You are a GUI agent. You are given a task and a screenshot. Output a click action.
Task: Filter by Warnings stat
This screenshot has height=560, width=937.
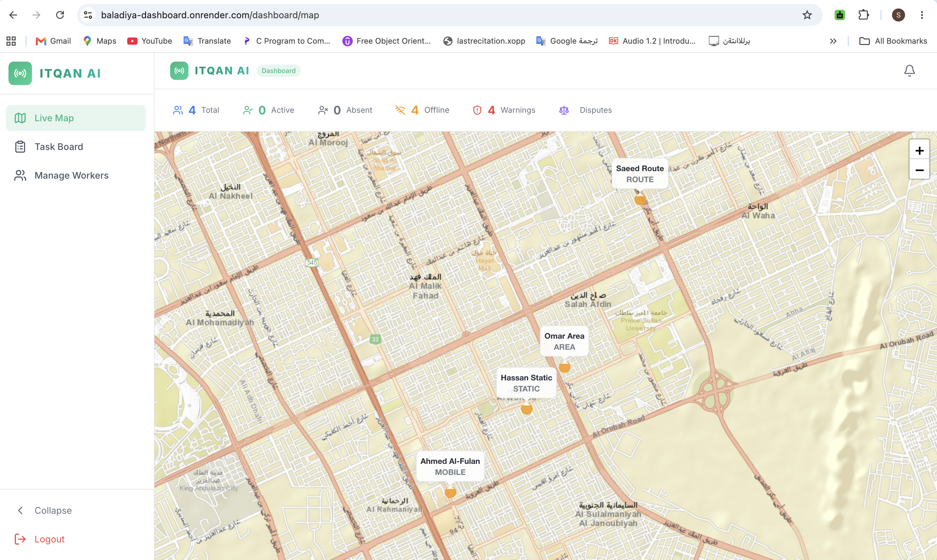(x=504, y=110)
